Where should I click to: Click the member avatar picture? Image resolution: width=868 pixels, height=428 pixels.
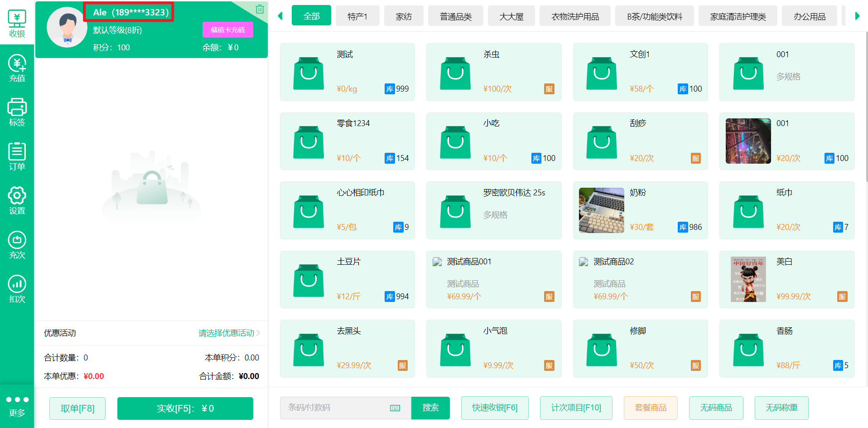point(67,27)
